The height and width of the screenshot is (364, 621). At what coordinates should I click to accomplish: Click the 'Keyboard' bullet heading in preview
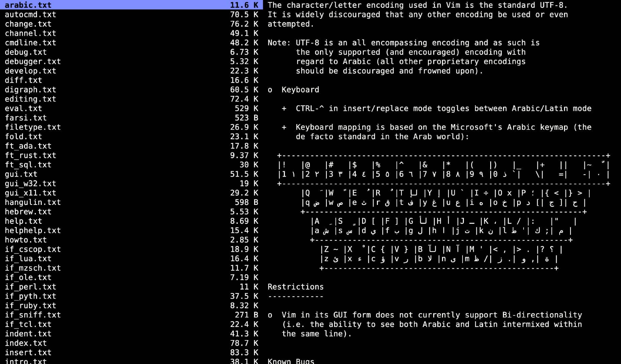click(300, 90)
